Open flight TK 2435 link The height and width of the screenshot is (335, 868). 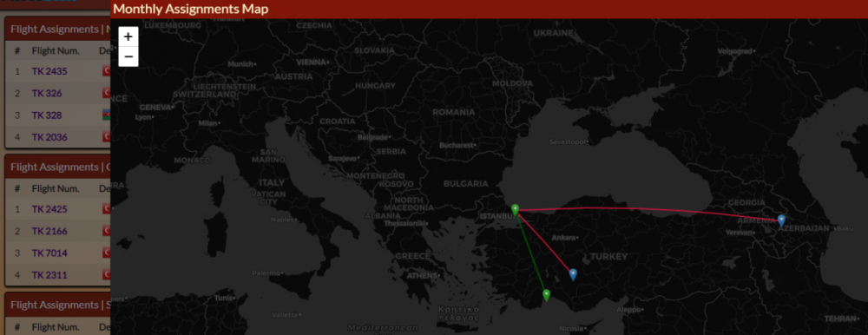click(49, 71)
